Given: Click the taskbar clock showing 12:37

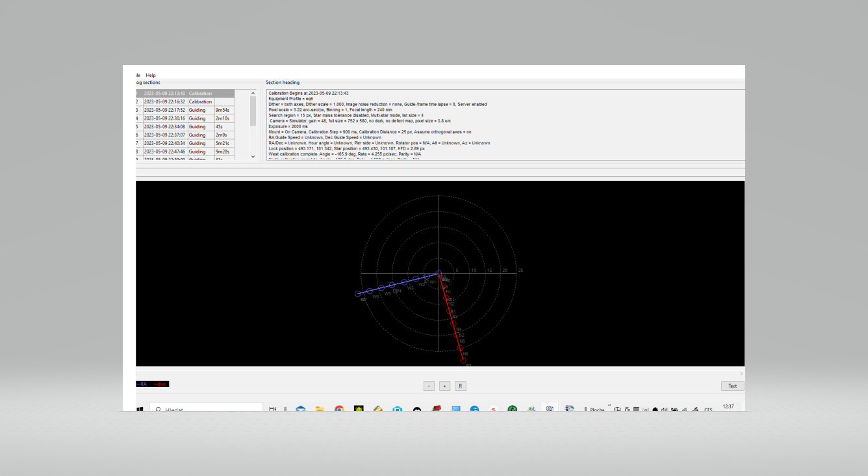Looking at the screenshot, I should pos(728,407).
